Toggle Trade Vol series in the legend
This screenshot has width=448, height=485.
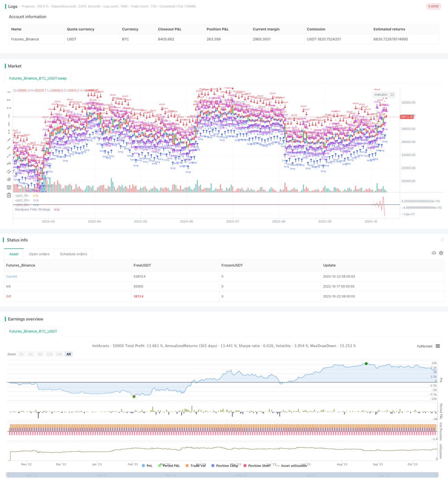[195, 465]
